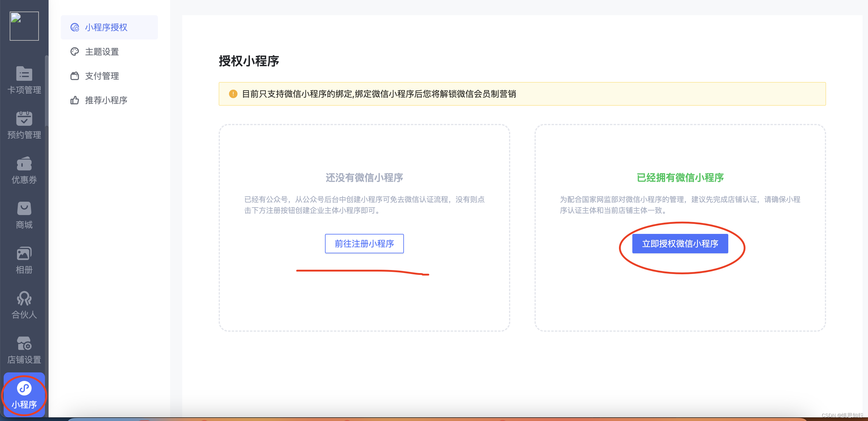Screen dimensions: 868x421
Task: Select 小程序授权 menu item
Action: point(106,27)
